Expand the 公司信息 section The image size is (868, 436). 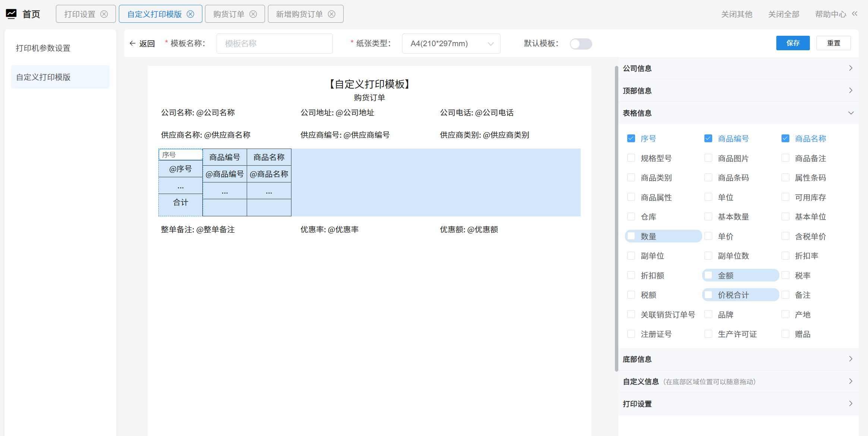[738, 69]
